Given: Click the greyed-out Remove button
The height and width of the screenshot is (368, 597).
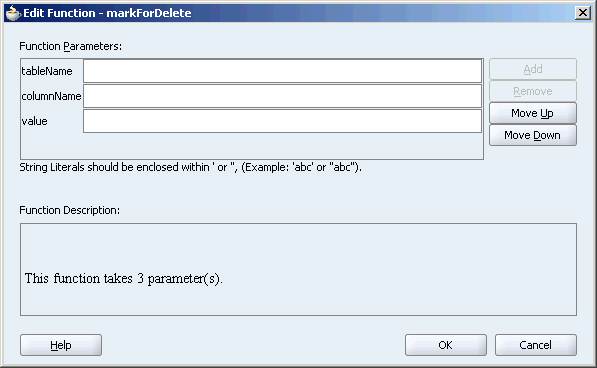Looking at the screenshot, I should pyautogui.click(x=533, y=91).
